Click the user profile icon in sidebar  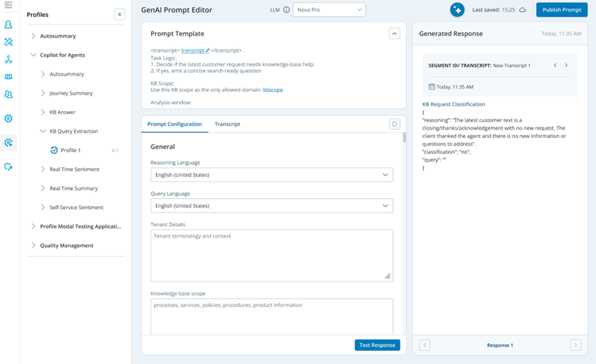pyautogui.click(x=8, y=25)
